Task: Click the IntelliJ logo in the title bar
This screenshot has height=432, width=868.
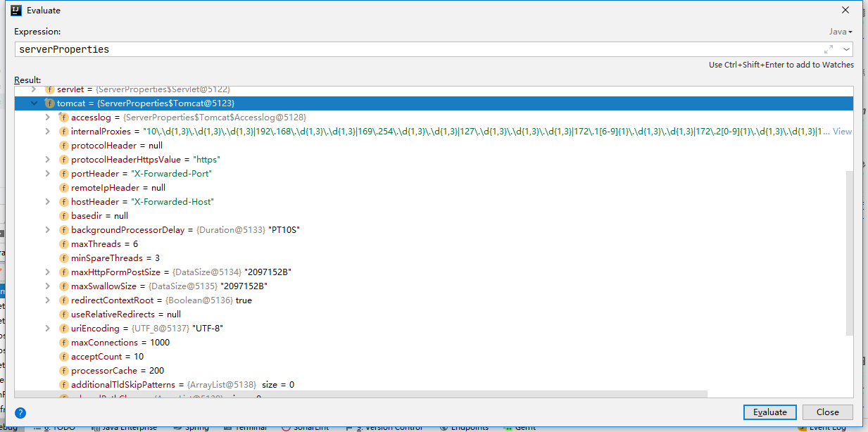Action: (x=16, y=10)
